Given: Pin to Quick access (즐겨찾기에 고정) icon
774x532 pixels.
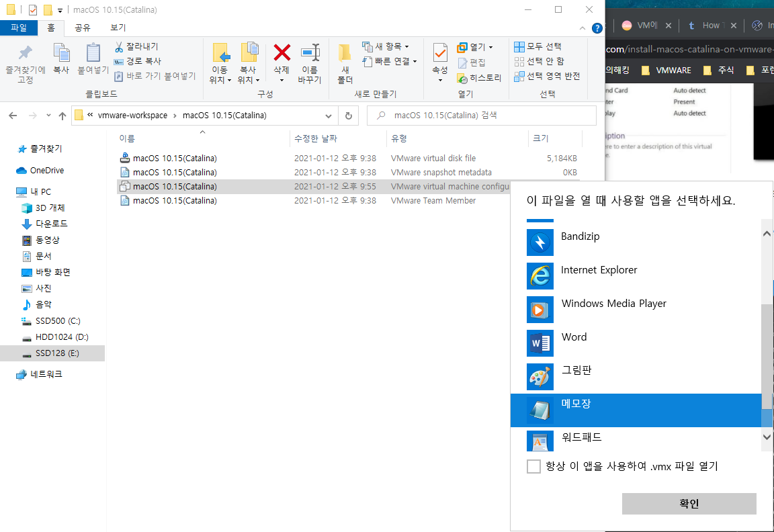Looking at the screenshot, I should [25, 53].
